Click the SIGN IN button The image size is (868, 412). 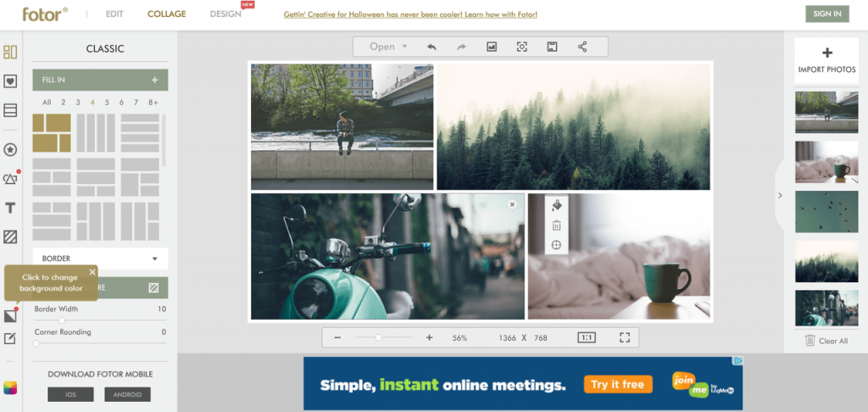(x=826, y=14)
